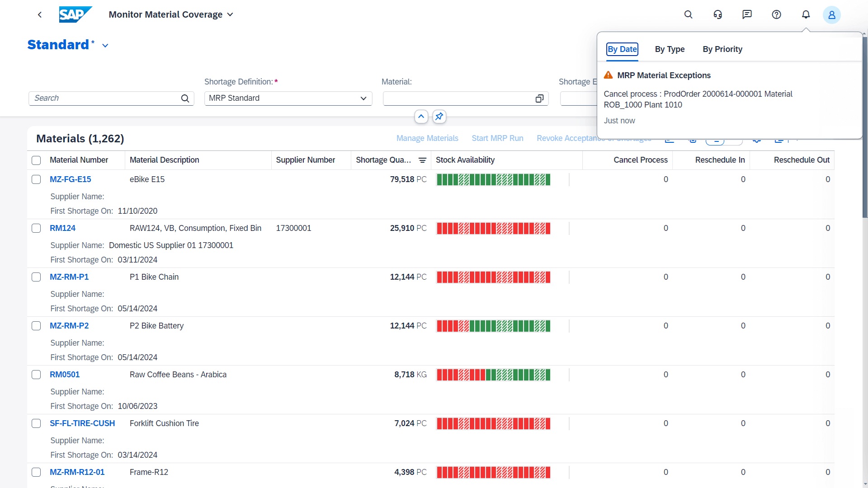Click the Start MRP Run button

(497, 138)
